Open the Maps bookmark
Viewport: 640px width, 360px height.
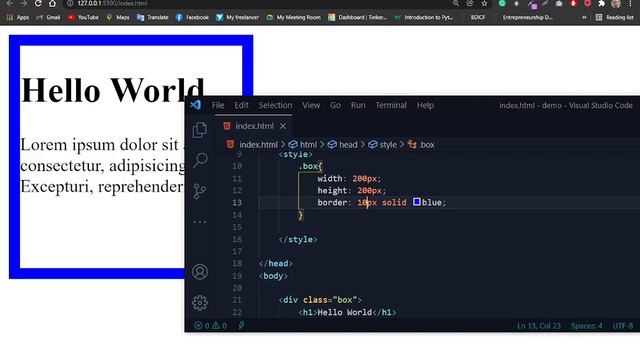118,18
